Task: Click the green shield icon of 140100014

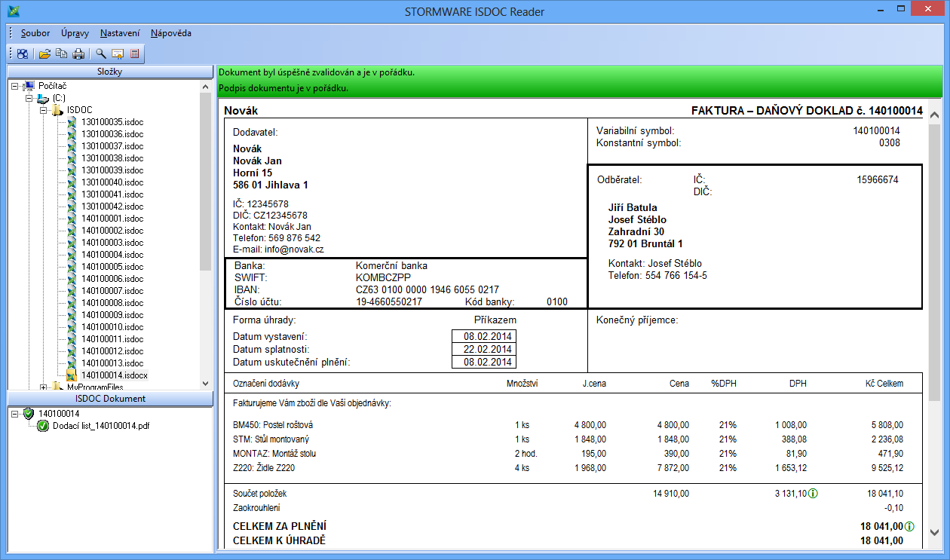Action: tap(29, 414)
